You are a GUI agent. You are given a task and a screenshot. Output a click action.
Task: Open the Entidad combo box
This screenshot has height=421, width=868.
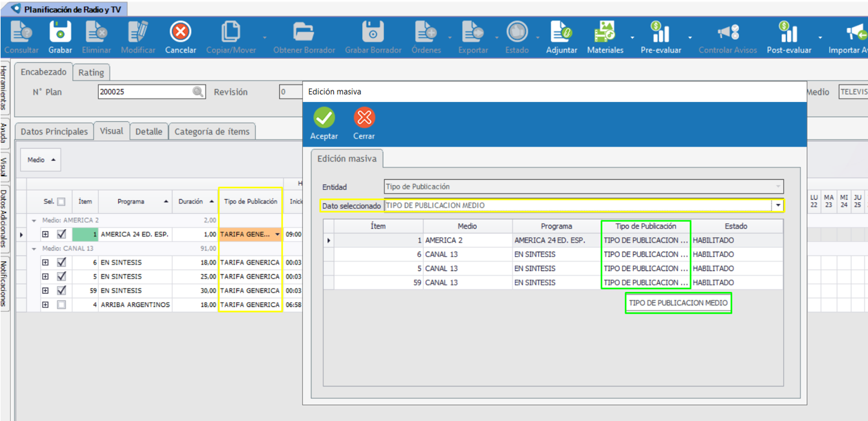click(x=583, y=186)
